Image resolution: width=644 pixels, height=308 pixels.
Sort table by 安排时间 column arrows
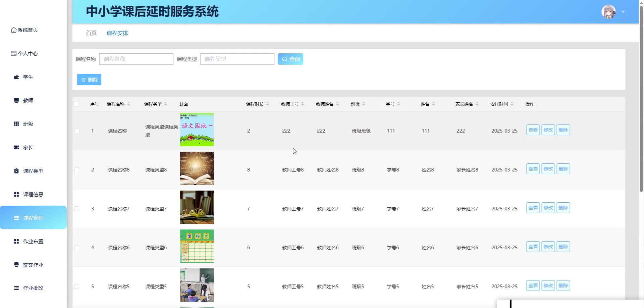pyautogui.click(x=512, y=104)
